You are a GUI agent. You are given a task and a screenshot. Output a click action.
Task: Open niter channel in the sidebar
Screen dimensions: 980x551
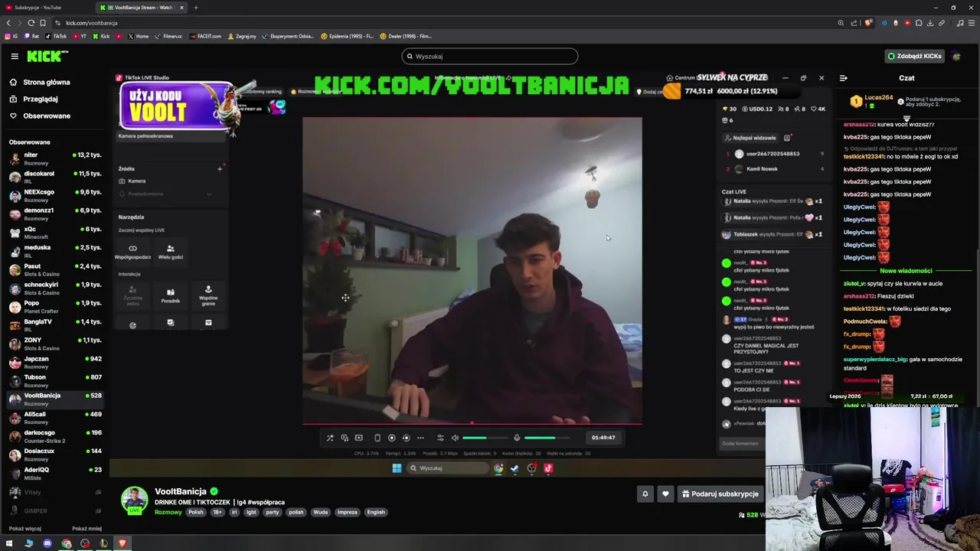tap(55, 158)
